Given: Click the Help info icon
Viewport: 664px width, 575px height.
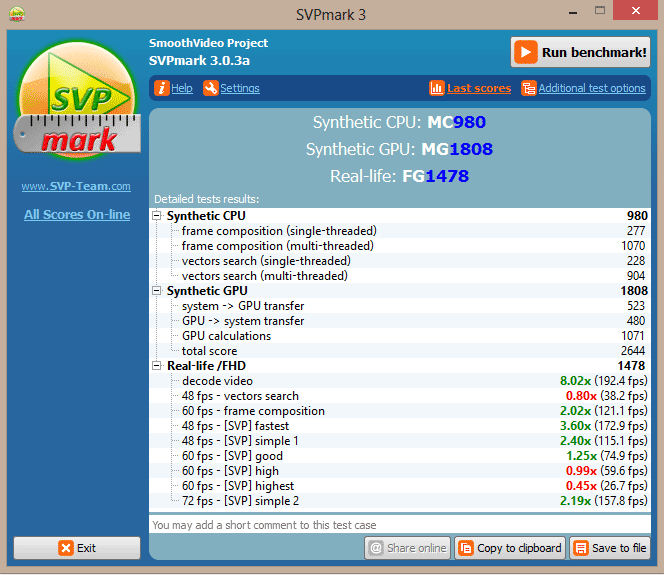Looking at the screenshot, I should [161, 88].
